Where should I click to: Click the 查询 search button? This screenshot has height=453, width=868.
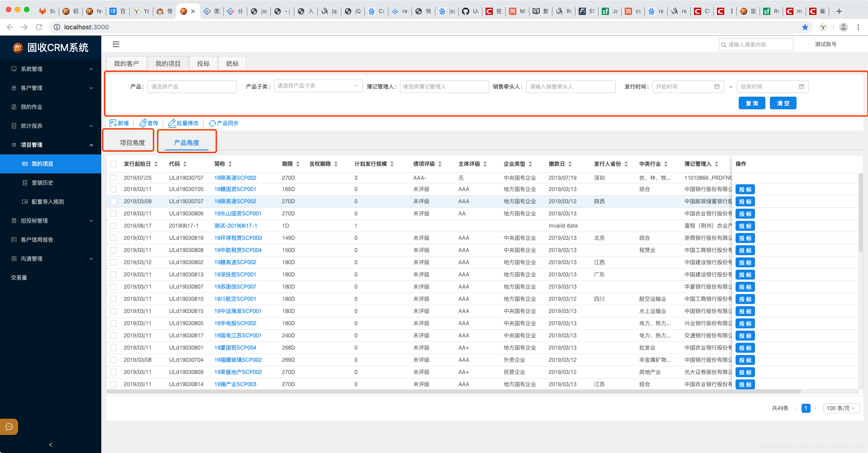pos(751,103)
